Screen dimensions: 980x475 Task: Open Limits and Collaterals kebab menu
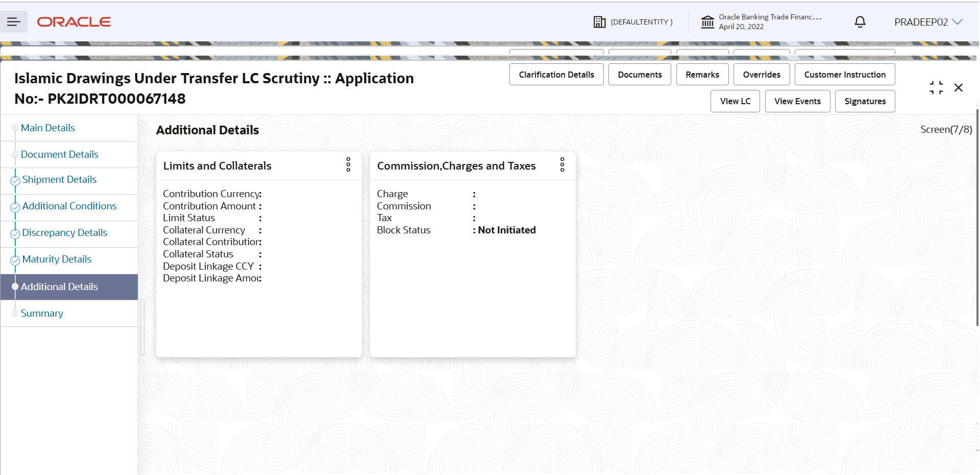click(x=348, y=164)
